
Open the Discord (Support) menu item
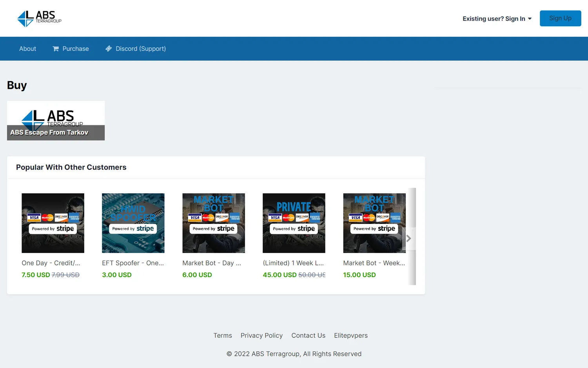pyautogui.click(x=136, y=49)
